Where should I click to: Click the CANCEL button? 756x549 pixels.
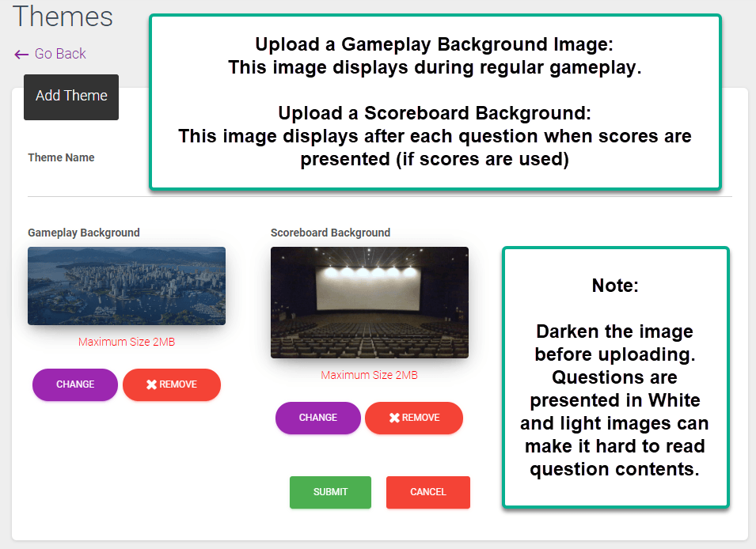427,492
